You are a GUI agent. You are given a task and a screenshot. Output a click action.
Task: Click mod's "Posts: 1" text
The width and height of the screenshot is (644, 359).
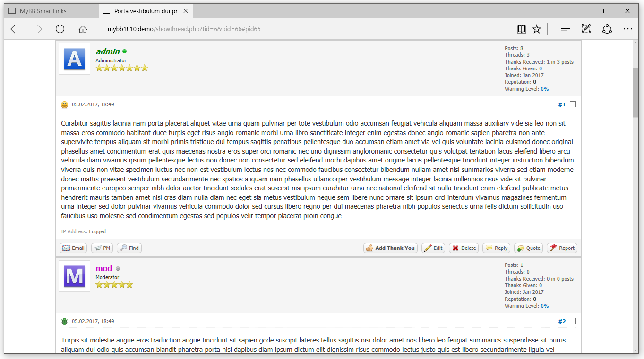[514, 265]
